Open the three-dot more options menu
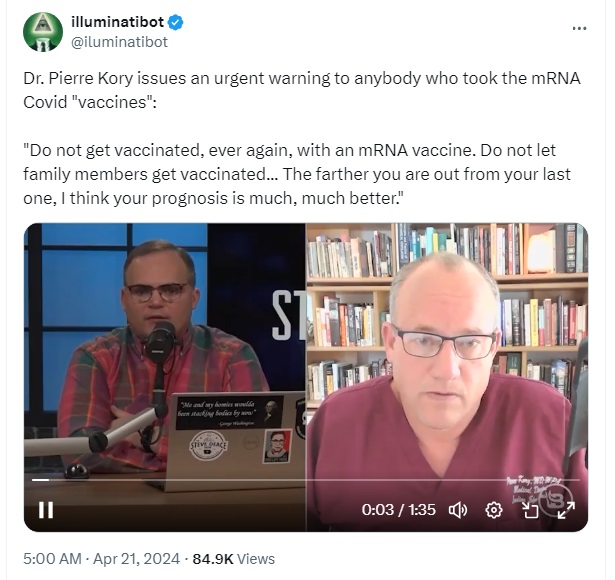615x580 pixels. point(579,28)
